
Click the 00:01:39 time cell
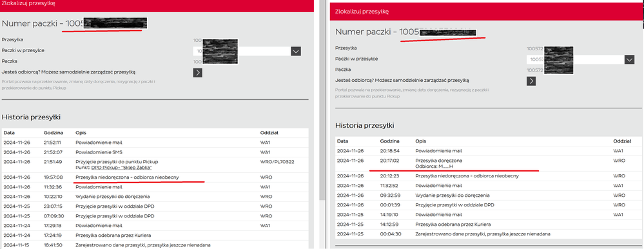coord(390,204)
